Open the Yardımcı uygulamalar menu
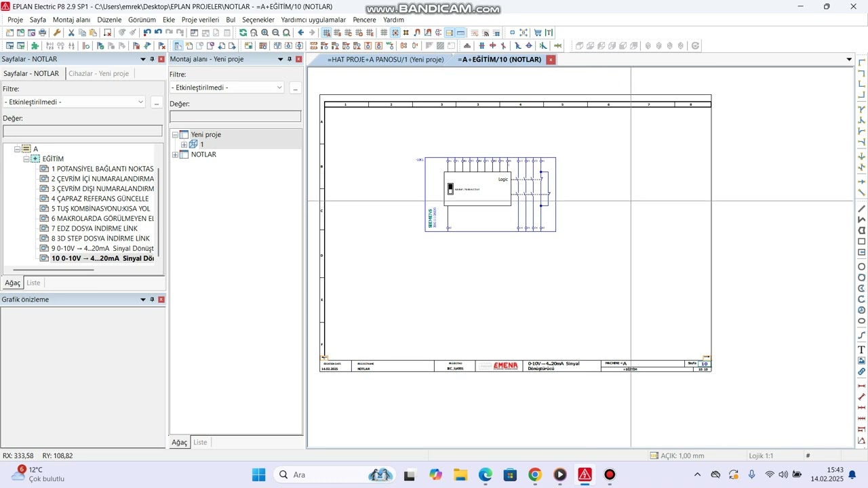This screenshot has width=868, height=488. [x=313, y=20]
